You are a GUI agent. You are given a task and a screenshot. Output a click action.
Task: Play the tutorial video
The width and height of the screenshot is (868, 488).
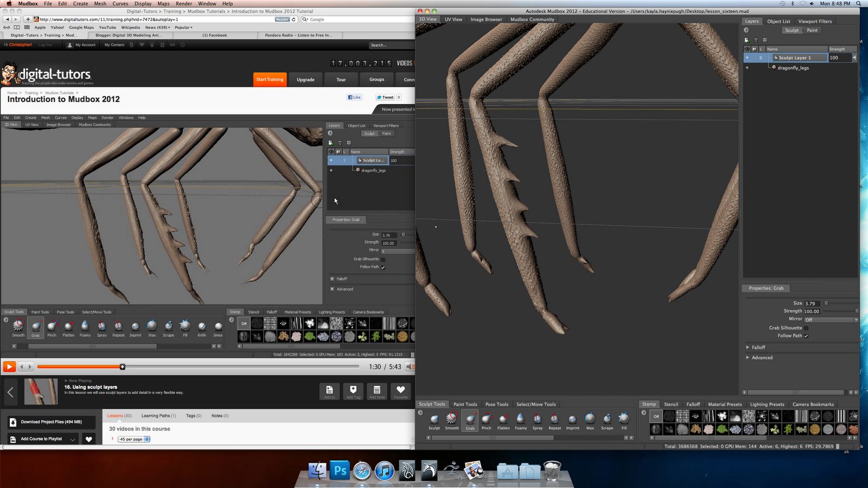pyautogui.click(x=9, y=367)
